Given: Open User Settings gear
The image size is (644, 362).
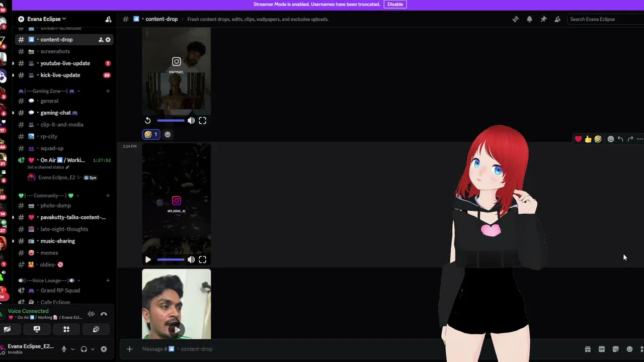Looking at the screenshot, I should pyautogui.click(x=104, y=349).
